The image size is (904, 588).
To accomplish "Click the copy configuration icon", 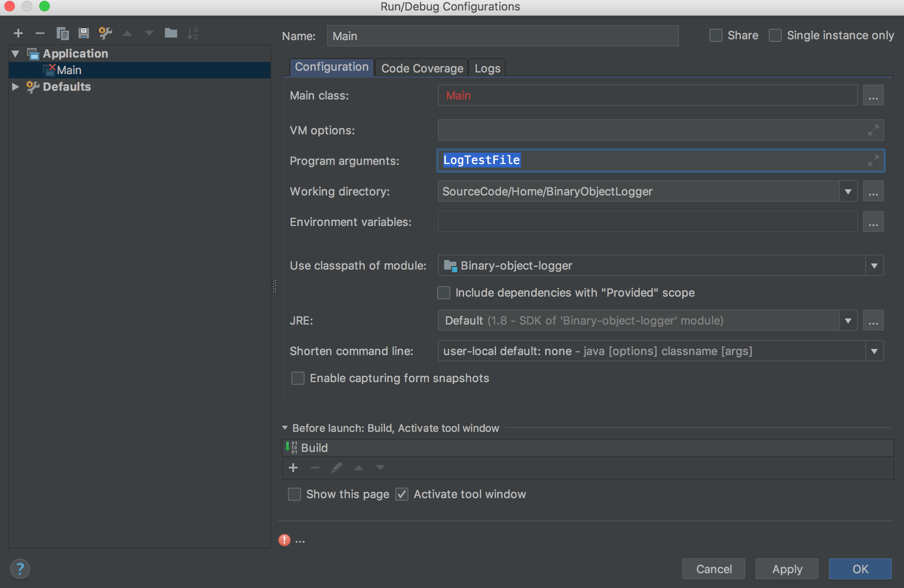I will (62, 33).
